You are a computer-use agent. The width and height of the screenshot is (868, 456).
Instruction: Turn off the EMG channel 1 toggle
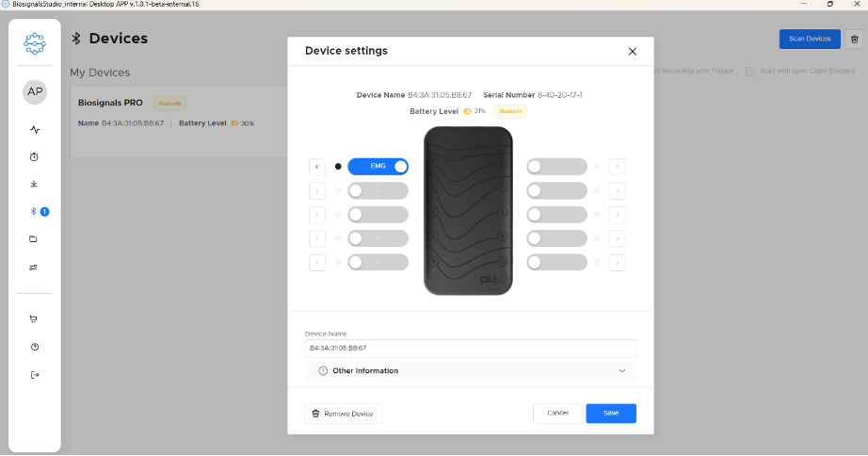378,166
